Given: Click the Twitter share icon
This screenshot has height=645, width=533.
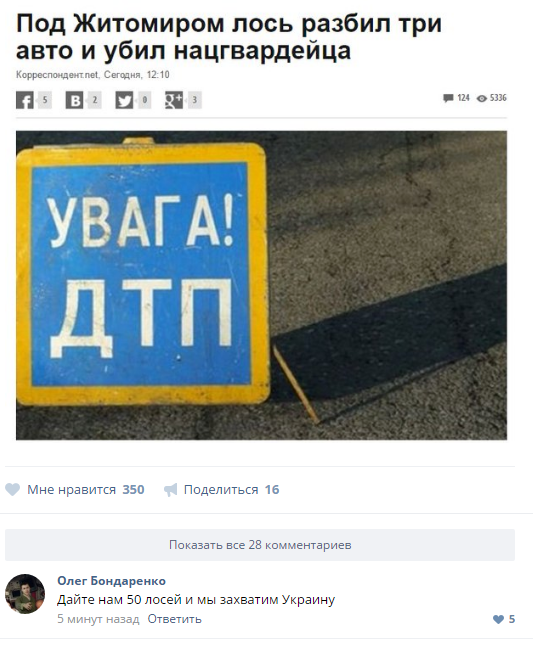Looking at the screenshot, I should [124, 100].
